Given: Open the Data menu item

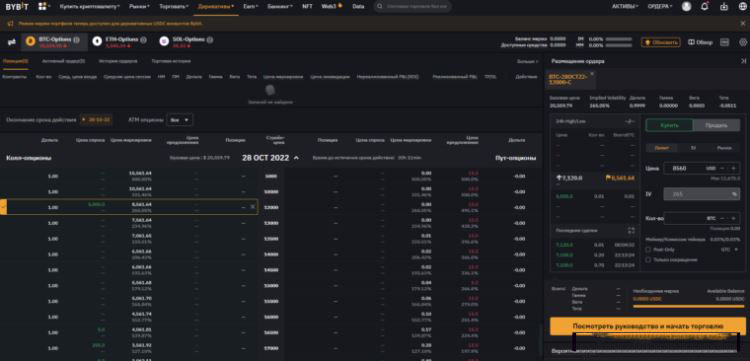Looking at the screenshot, I should [358, 7].
